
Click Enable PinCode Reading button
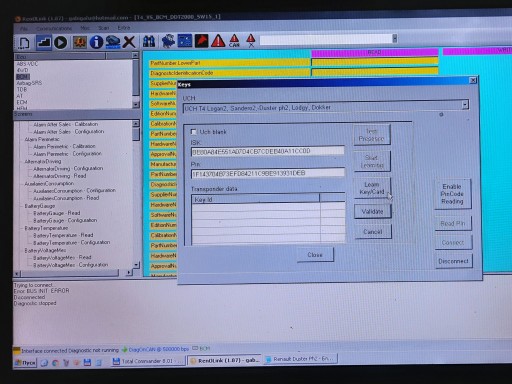click(x=452, y=194)
